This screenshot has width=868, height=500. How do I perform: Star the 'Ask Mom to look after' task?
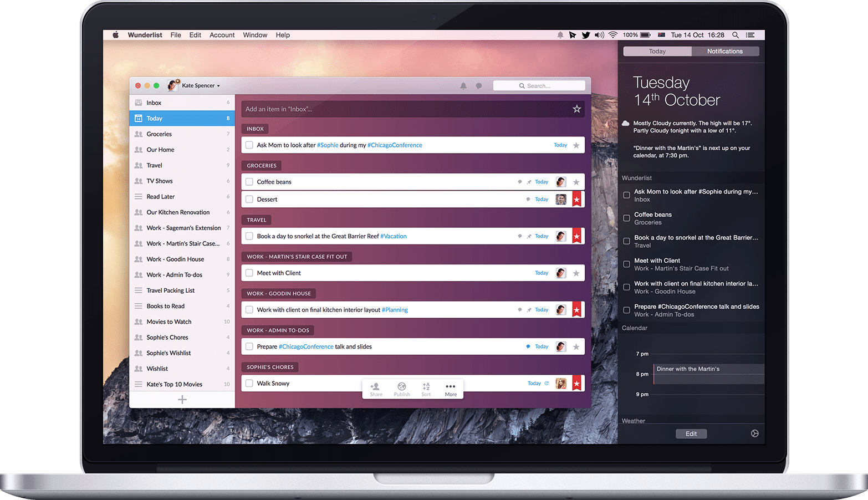click(x=576, y=145)
